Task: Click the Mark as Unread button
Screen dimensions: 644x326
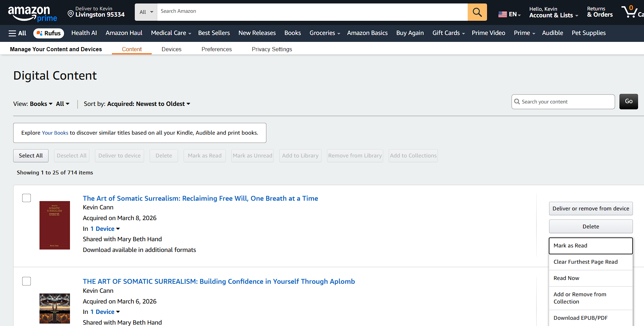Action: click(253, 156)
